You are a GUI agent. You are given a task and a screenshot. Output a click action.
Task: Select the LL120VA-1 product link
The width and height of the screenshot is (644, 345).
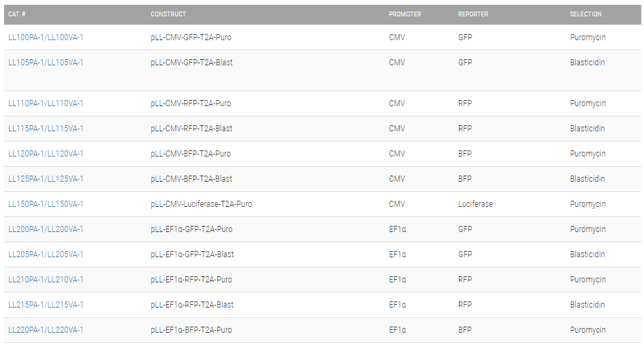coord(66,154)
